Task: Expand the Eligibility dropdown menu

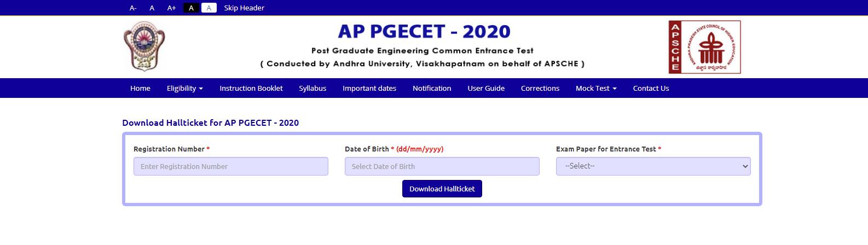Action: tap(185, 88)
